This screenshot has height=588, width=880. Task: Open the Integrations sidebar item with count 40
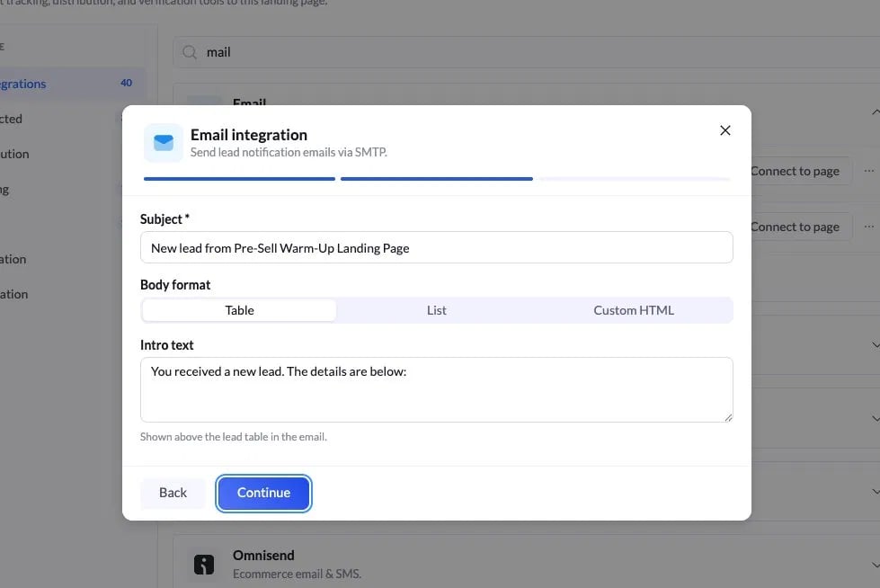(x=73, y=84)
